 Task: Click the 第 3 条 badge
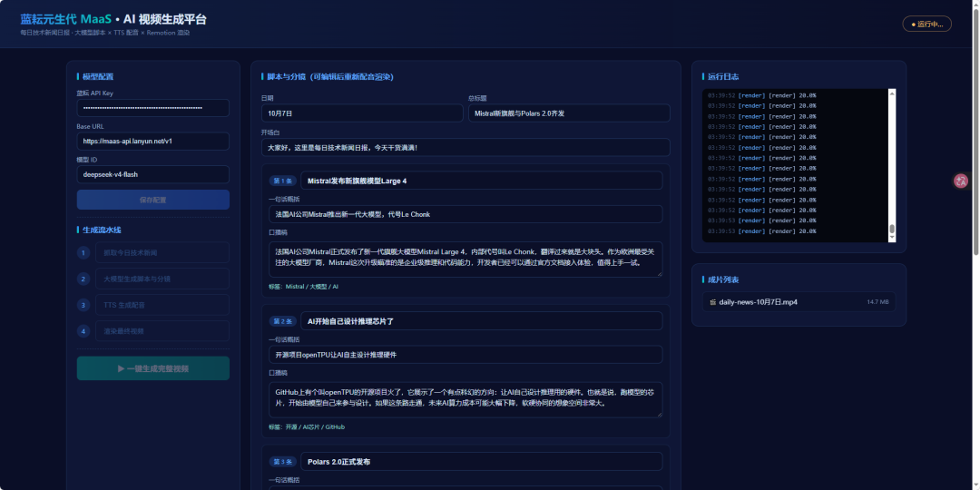(x=282, y=462)
